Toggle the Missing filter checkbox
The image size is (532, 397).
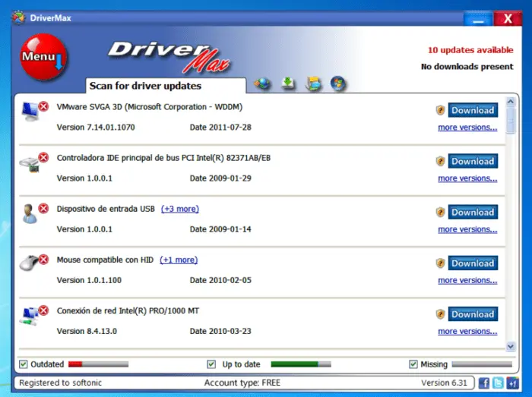[x=413, y=364]
